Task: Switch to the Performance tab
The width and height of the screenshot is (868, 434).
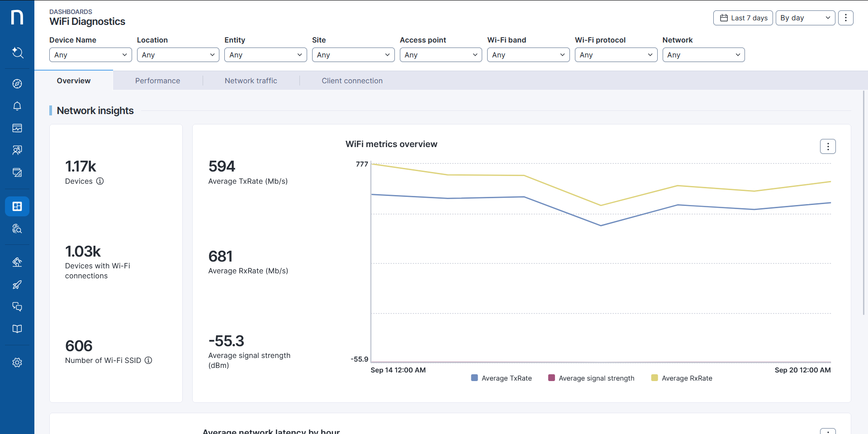Action: pyautogui.click(x=157, y=81)
